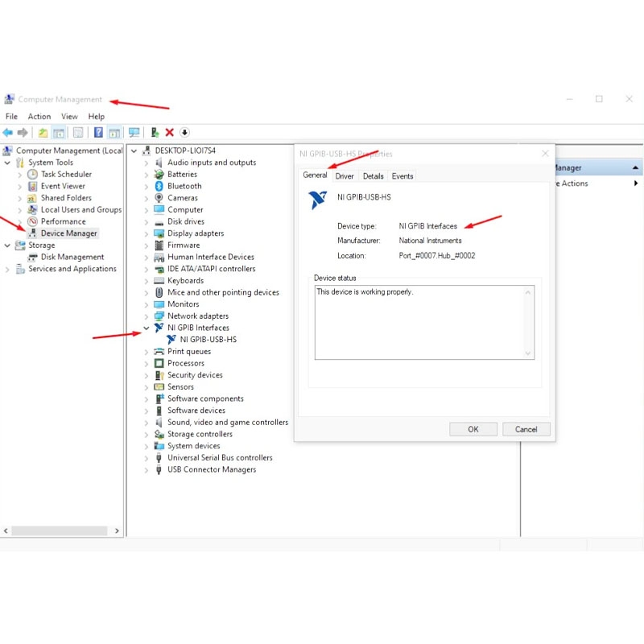644x644 pixels.
Task: Click the Software components category
Action: (x=205, y=398)
